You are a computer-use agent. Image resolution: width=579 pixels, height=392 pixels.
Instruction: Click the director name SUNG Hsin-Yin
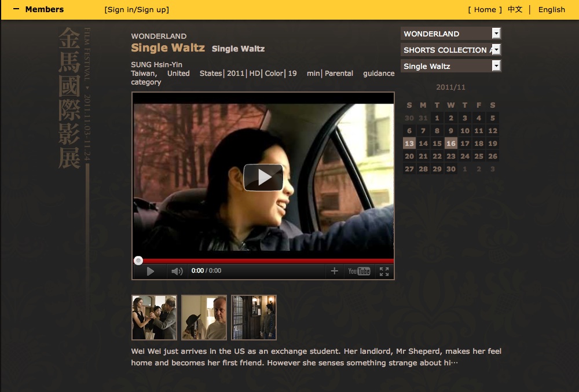pos(156,65)
